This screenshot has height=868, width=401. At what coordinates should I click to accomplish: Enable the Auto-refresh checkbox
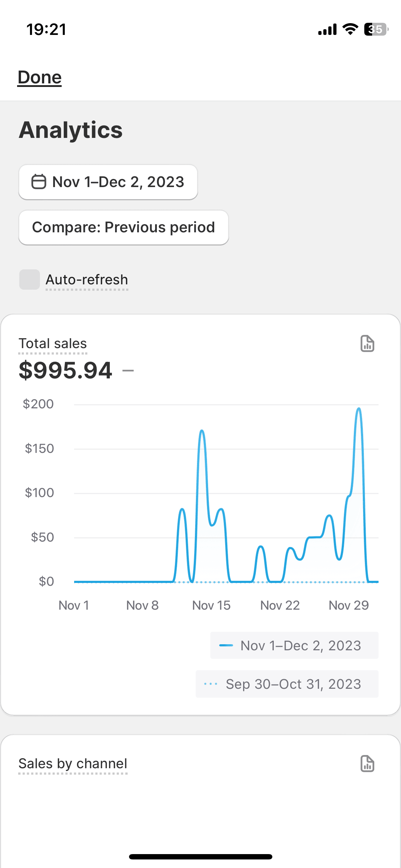30,279
